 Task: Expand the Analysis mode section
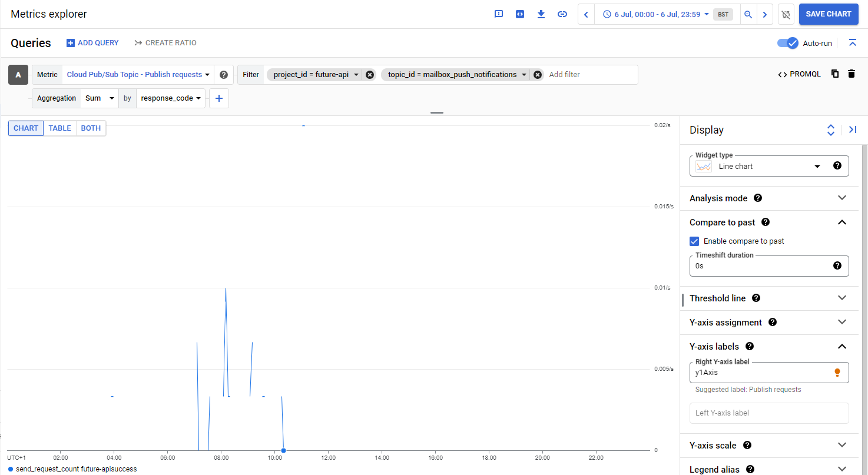[842, 198]
